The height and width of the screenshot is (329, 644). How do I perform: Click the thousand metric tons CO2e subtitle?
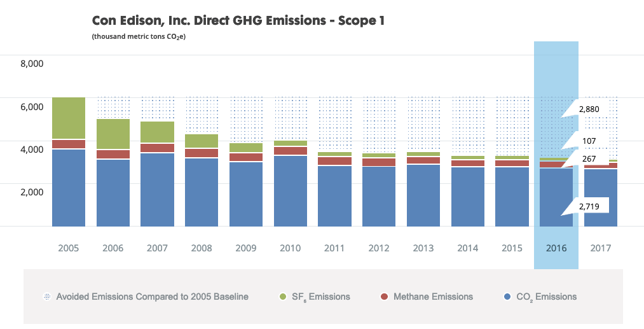[139, 37]
